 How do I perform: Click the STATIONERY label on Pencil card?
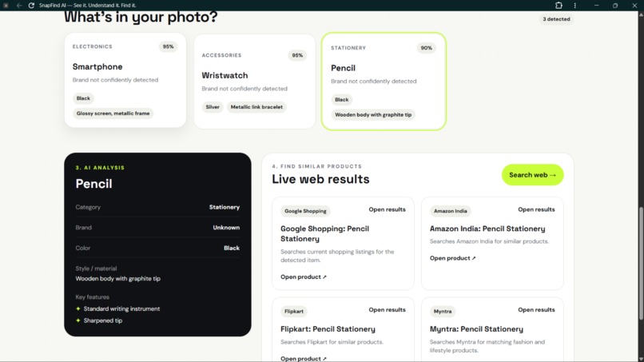coord(348,48)
